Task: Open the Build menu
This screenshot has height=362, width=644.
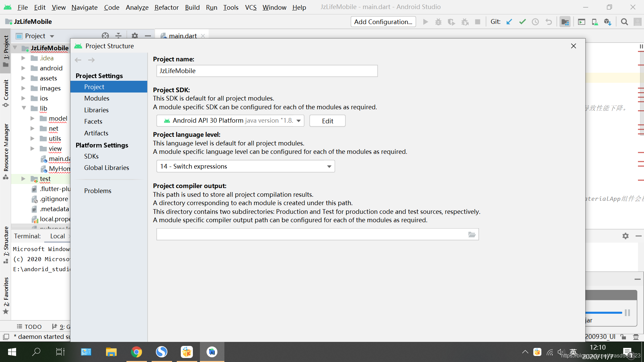Action: [x=192, y=7]
